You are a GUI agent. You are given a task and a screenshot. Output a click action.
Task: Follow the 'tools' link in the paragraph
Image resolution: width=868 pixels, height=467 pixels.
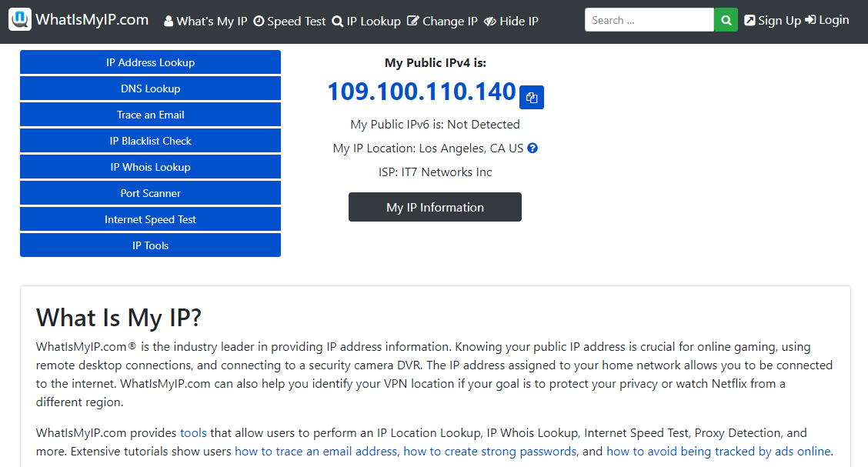click(x=193, y=432)
